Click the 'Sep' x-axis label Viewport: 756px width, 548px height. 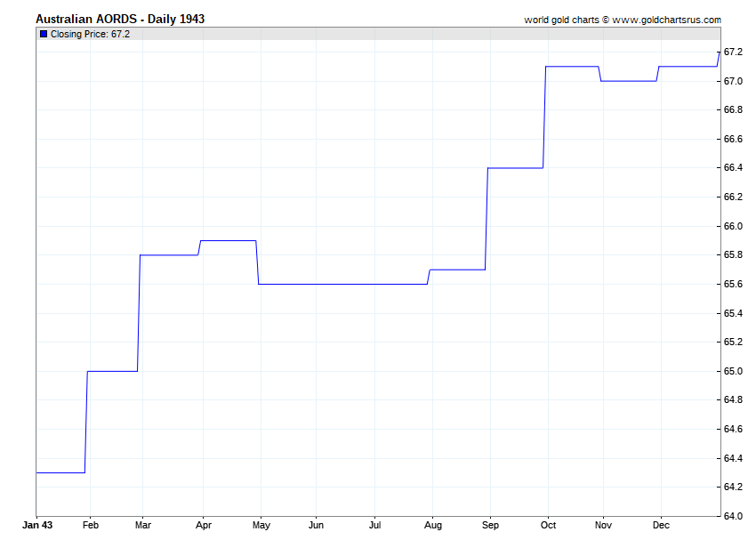[x=490, y=525]
